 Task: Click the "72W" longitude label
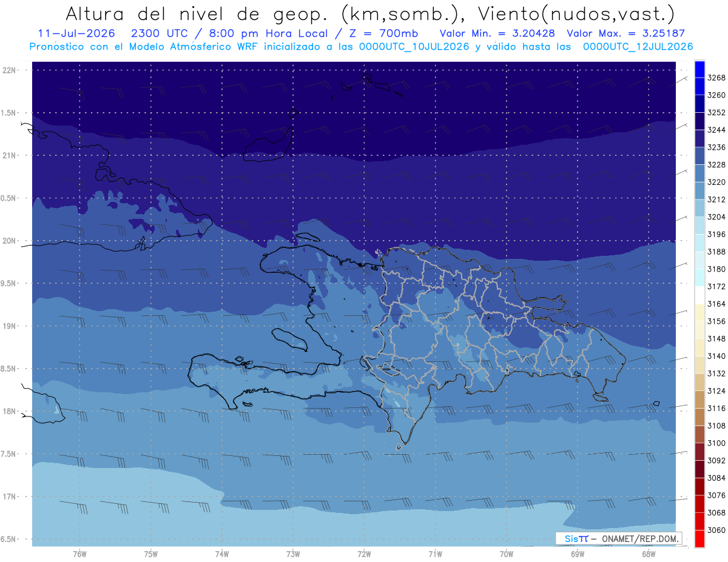364,554
